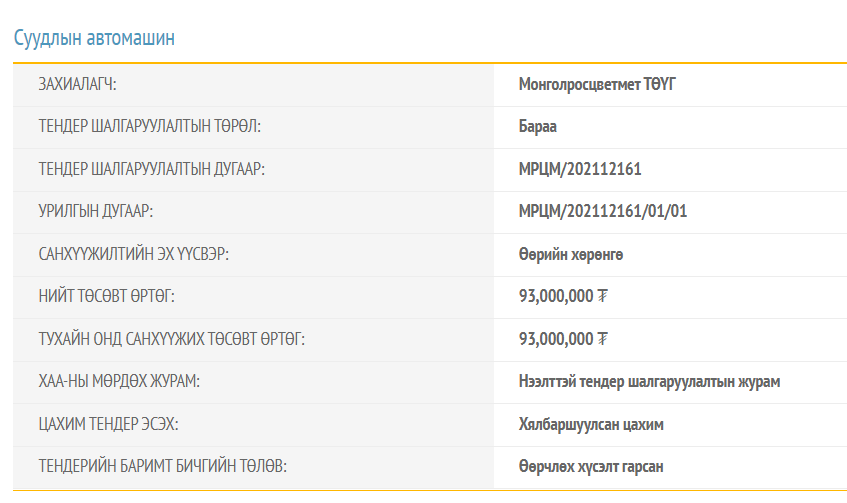Click tender number МРЦМ/202112161
Screen dimensions: 847x503
coord(580,169)
